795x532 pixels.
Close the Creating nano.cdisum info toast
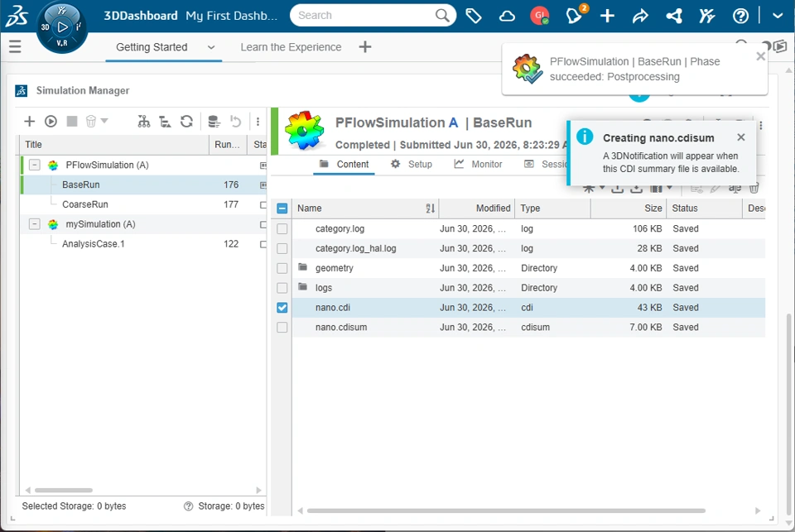(740, 137)
